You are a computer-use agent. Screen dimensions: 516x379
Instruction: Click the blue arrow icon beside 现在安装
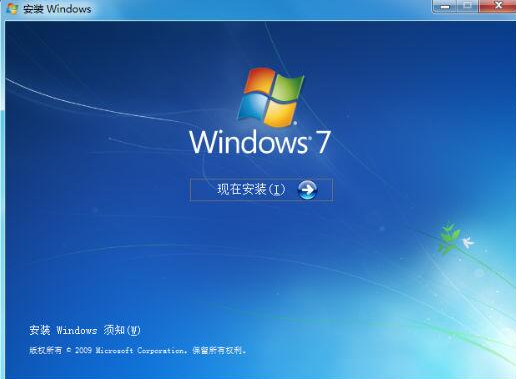point(307,190)
